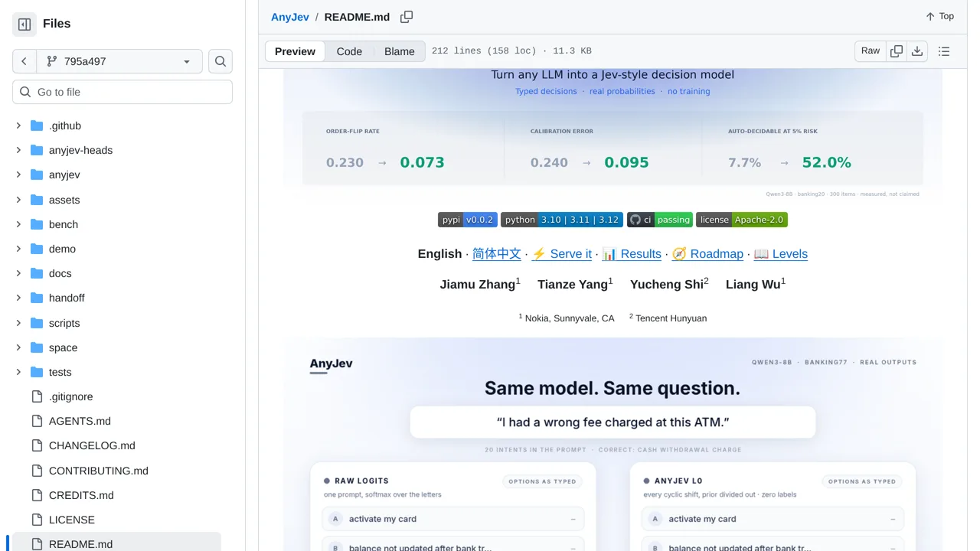Click the .gitignore file icon
Screen dimensions: 980x551
pos(37,396)
